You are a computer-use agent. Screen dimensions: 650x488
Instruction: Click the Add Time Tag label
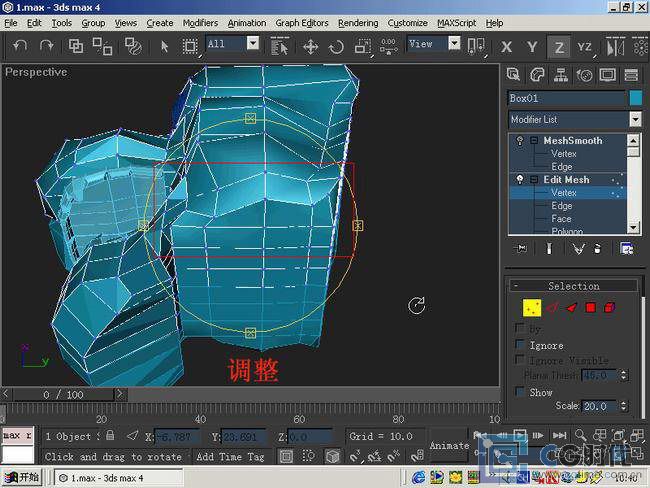(x=231, y=457)
